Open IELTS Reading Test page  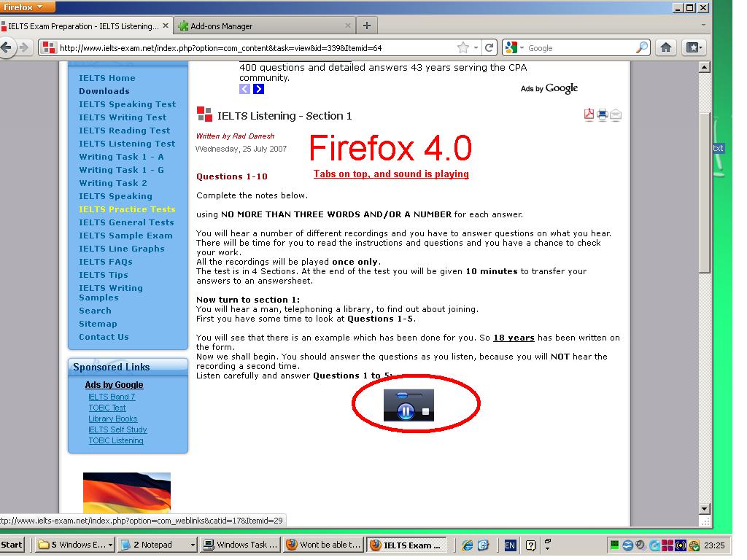pyautogui.click(x=124, y=131)
